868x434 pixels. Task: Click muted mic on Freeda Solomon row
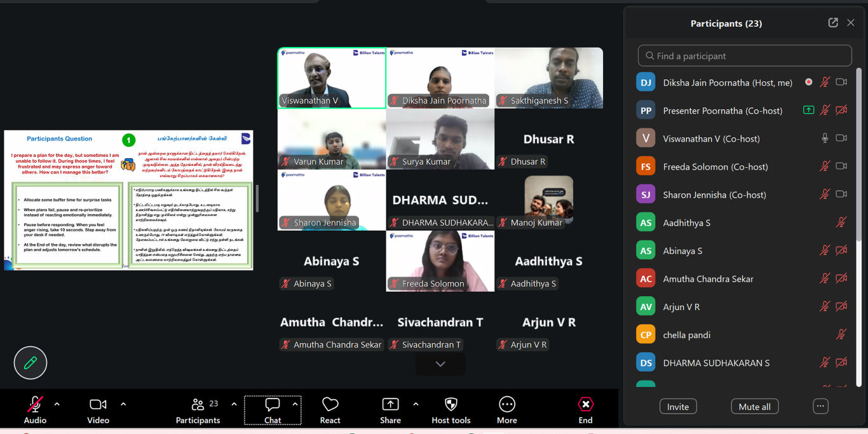tap(825, 166)
